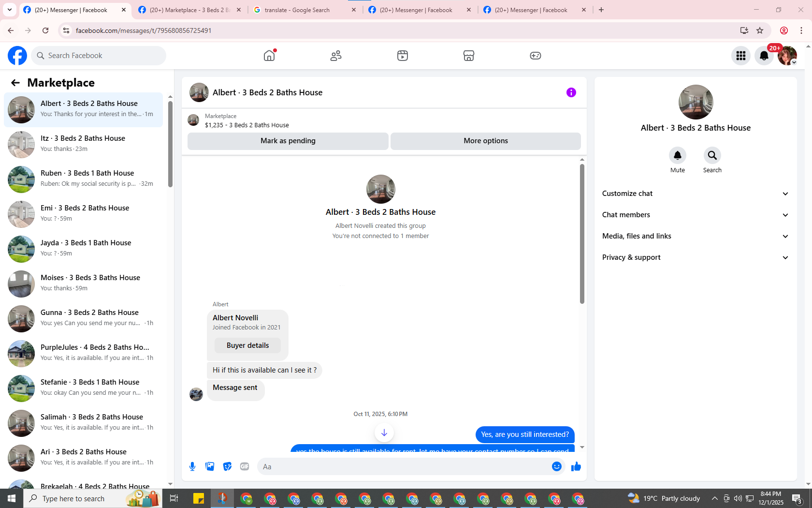The width and height of the screenshot is (812, 508).
Task: Switch to the last Messenger tab
Action: [x=535, y=10]
